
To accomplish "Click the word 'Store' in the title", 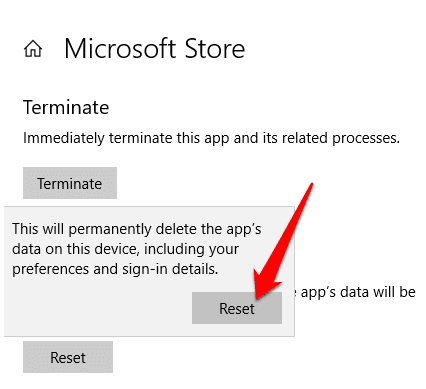I will click(x=215, y=49).
